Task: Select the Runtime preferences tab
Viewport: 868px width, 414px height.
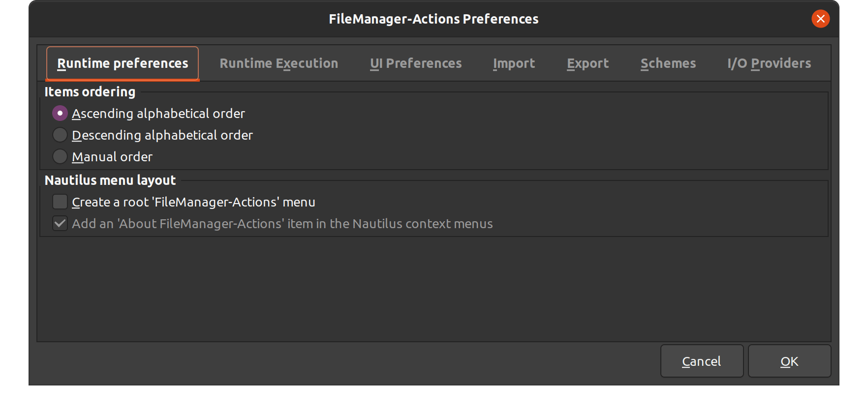Action: [x=122, y=63]
